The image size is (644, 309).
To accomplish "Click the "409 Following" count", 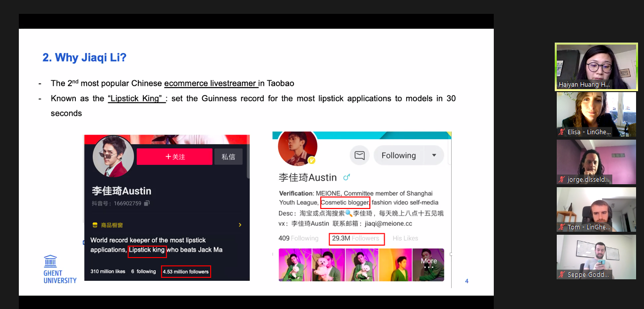I will (x=298, y=238).
